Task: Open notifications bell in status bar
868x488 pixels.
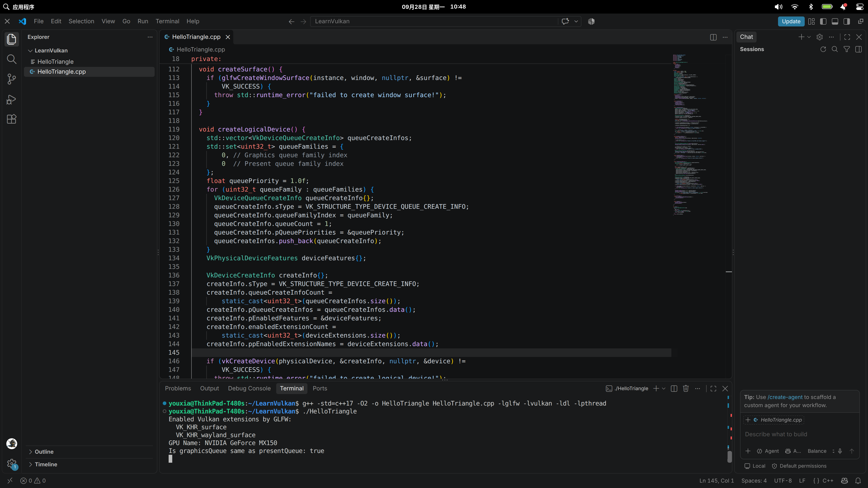Action: click(858, 481)
